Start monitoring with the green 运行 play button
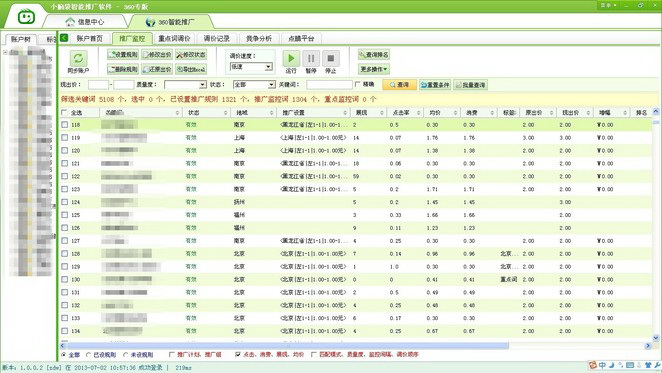 tap(291, 58)
